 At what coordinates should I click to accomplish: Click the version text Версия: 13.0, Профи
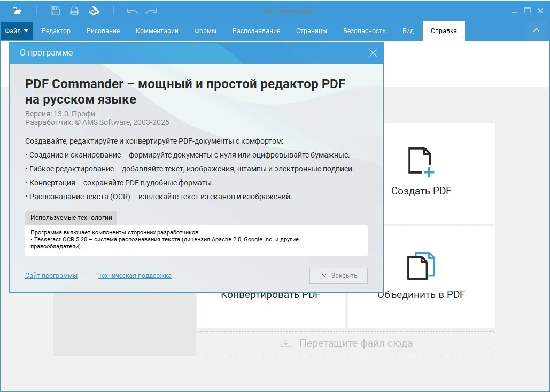coord(60,114)
